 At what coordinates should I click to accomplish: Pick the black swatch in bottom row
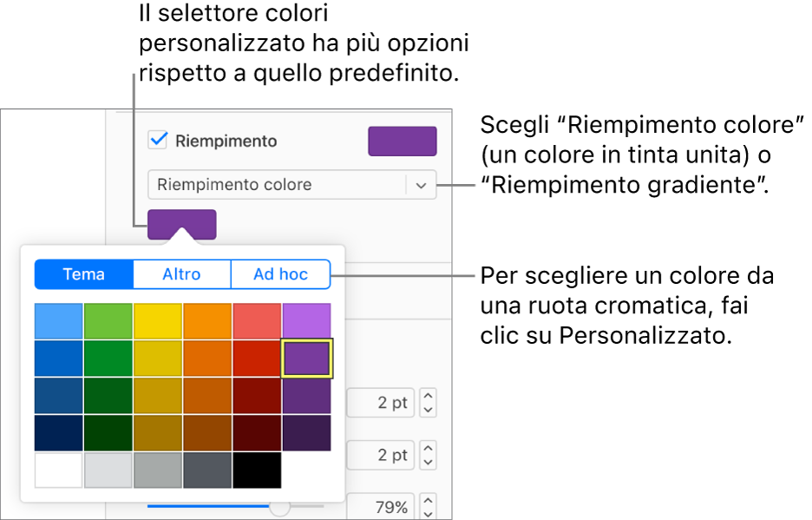[x=257, y=471]
